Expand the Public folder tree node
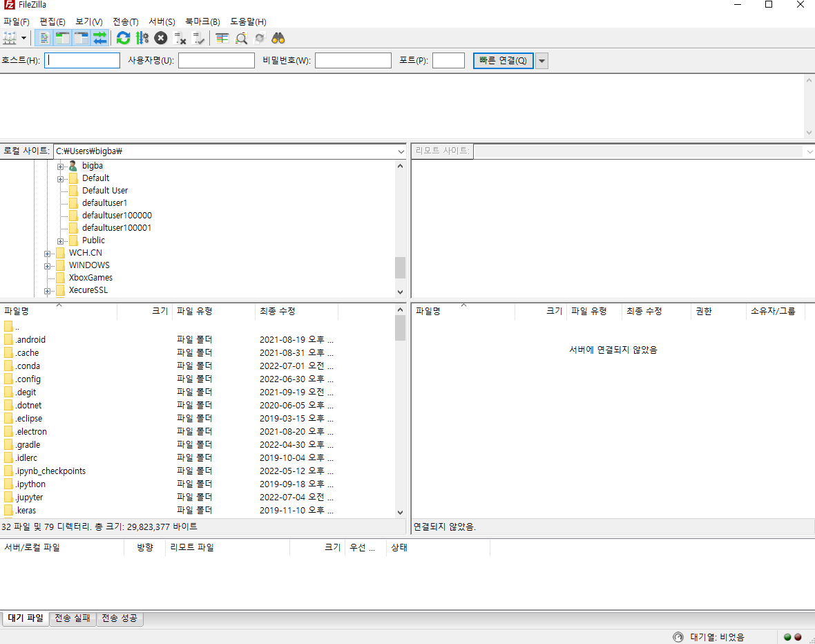 pos(60,241)
